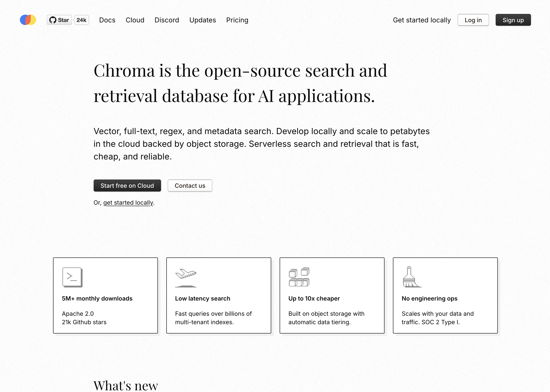Click Get started locally in header
The height and width of the screenshot is (392, 550).
point(422,20)
